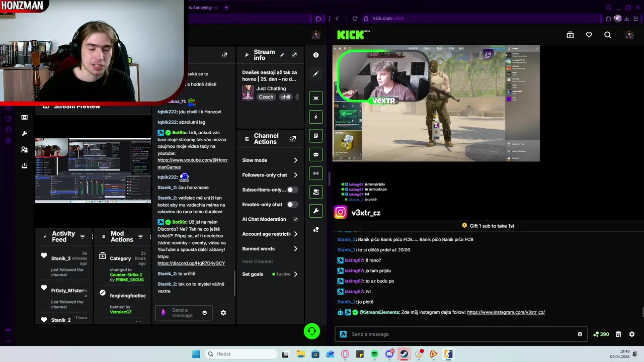Open the Kick search icon

(x=608, y=35)
